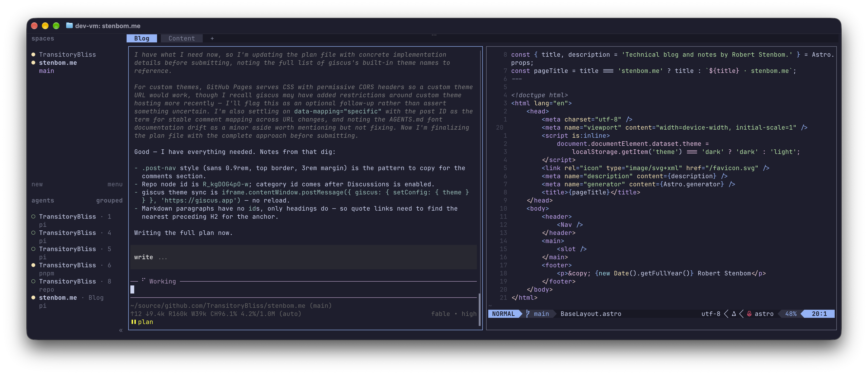Screen dimensions: 868x375
Task: Click the token usage stats line
Action: pyautogui.click(x=216, y=314)
